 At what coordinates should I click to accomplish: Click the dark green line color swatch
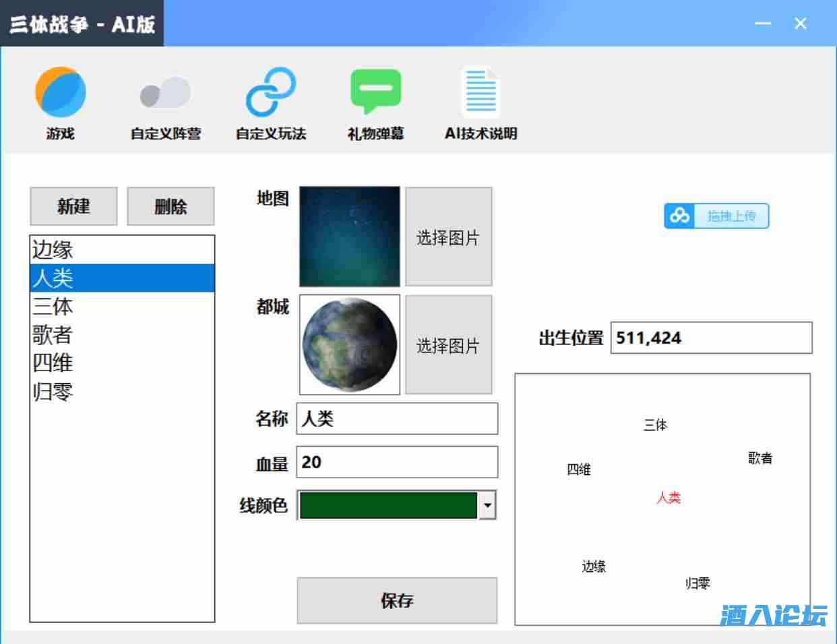click(x=387, y=505)
